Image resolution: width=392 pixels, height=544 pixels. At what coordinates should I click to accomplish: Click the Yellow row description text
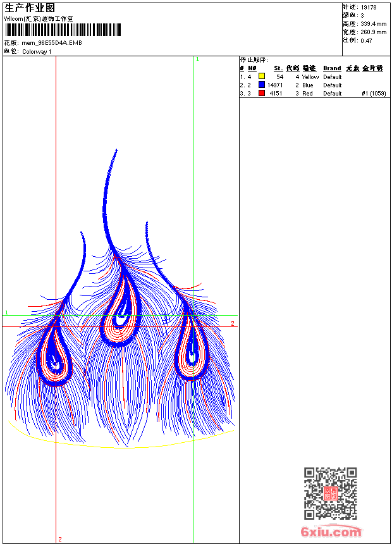(310, 77)
